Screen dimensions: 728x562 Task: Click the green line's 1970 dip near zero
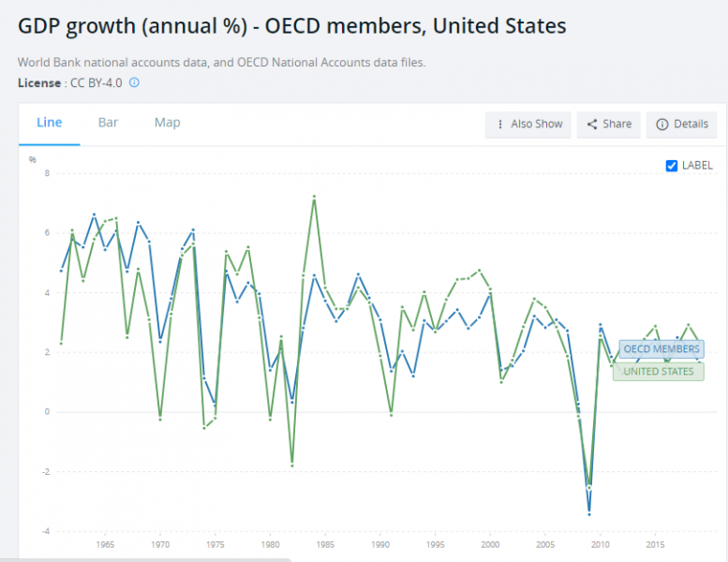(x=160, y=419)
